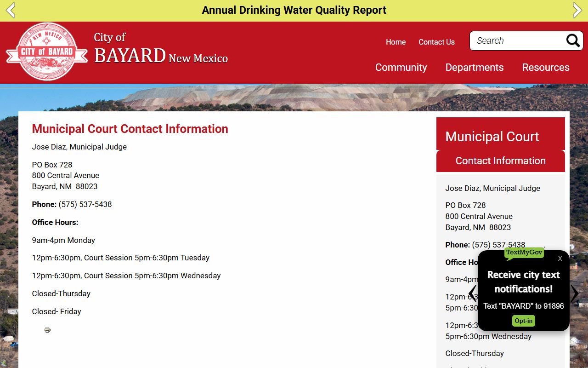Click 'Jose Diaz, Municipal Judge' in main content
The height and width of the screenshot is (368, 588).
[x=79, y=147]
